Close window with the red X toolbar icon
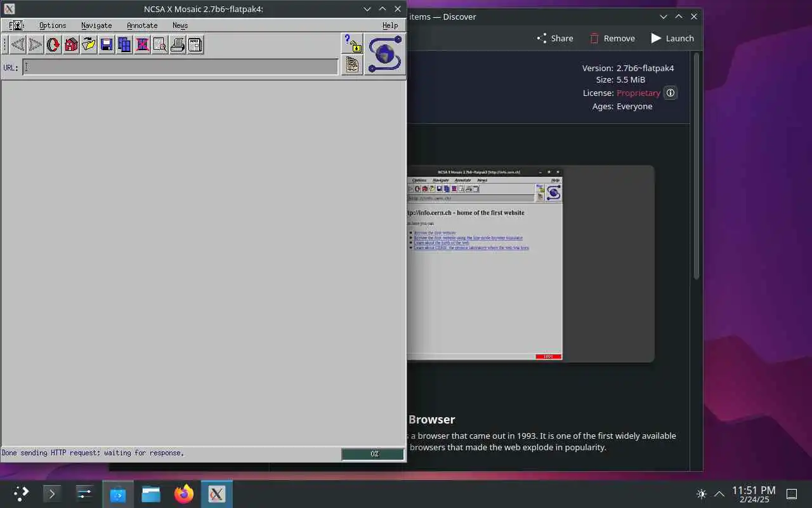Screen dimensions: 812x508 142,44
